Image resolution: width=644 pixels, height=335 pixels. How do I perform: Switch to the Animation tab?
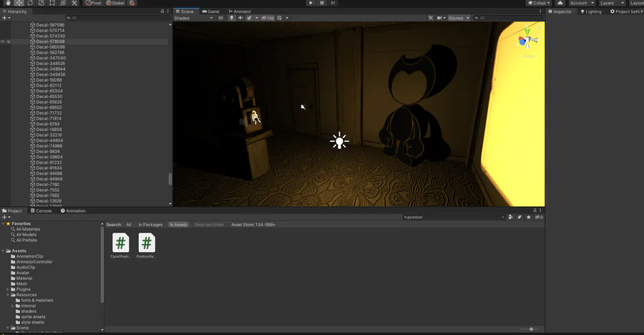click(x=73, y=211)
